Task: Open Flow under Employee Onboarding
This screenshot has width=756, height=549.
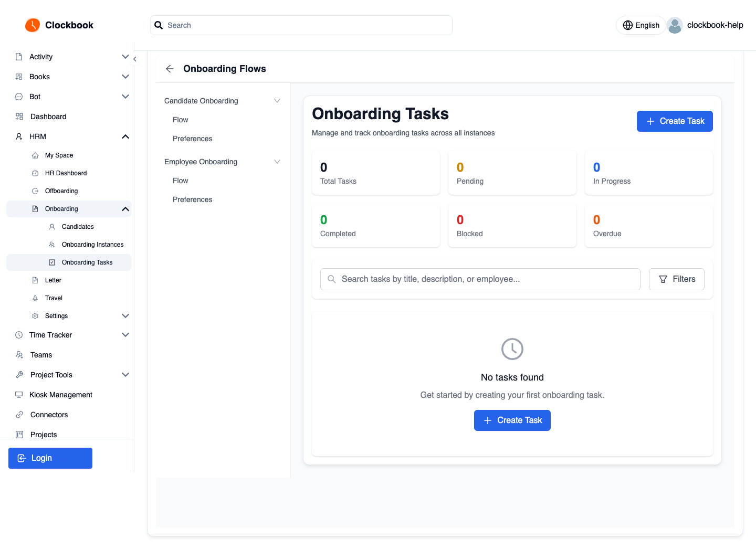Action: pos(181,181)
